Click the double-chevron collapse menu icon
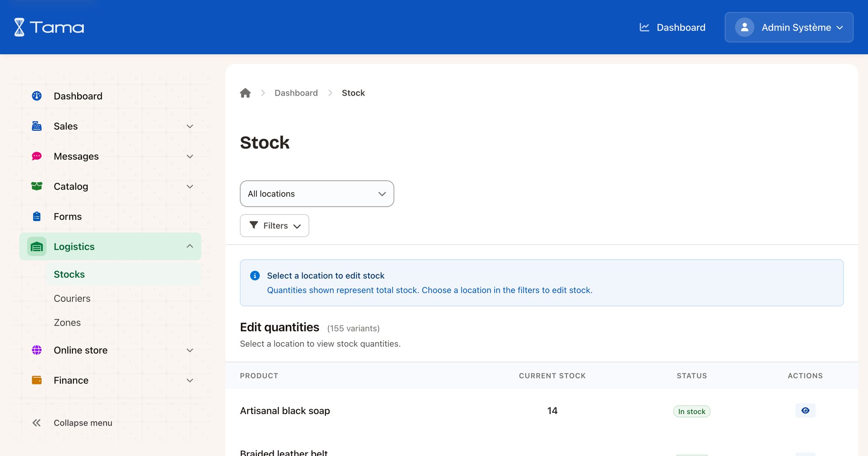This screenshot has height=456, width=868. 37,423
